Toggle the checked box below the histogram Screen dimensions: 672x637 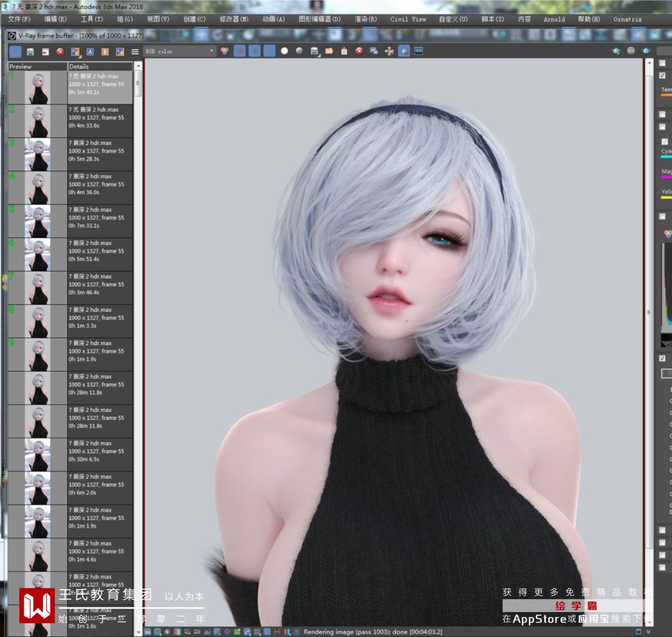pyautogui.click(x=662, y=358)
